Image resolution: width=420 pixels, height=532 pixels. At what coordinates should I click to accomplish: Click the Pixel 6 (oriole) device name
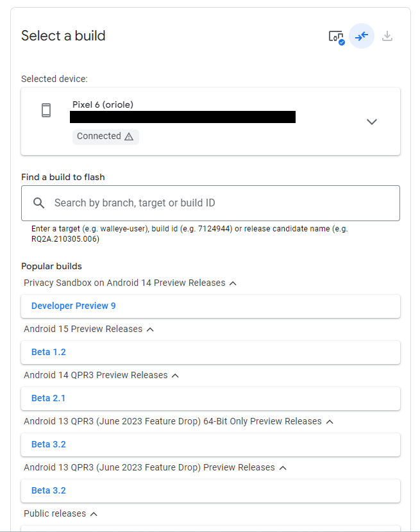(x=103, y=104)
